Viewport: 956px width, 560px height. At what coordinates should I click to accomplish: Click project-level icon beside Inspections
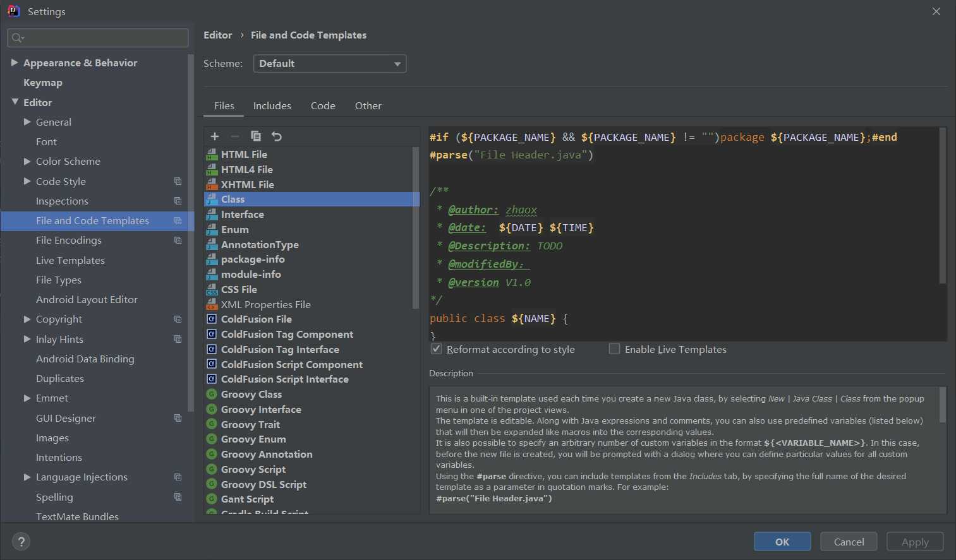[178, 201]
